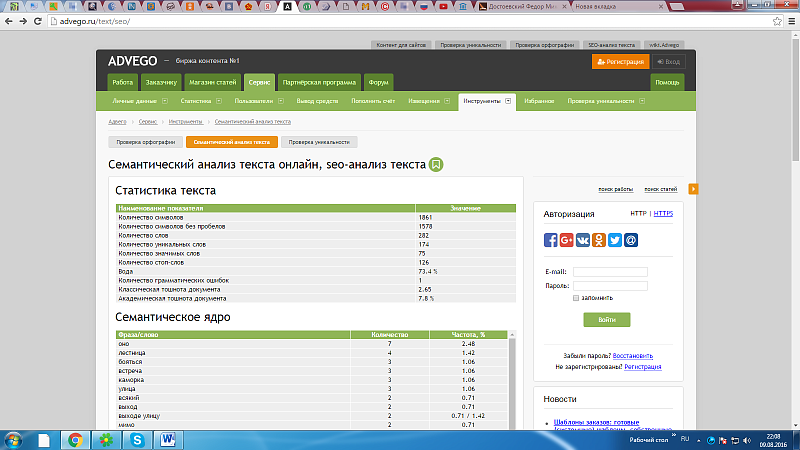Select the Проверка орфографии tool button below the breadcrumb
Image resolution: width=800 pixels, height=450 pixels.
click(145, 142)
